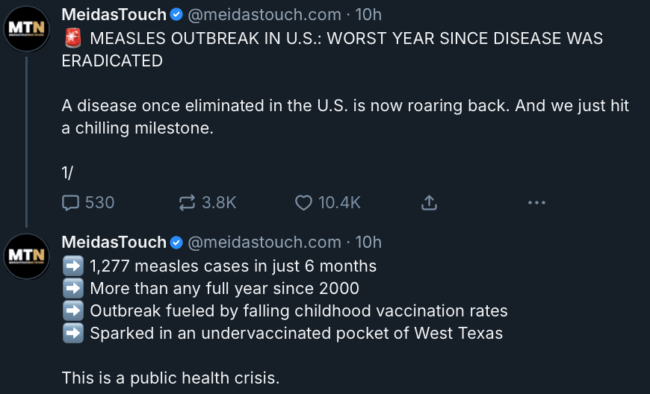Click the "This is a public health crisis." text
This screenshot has height=394, width=650.
(x=171, y=378)
